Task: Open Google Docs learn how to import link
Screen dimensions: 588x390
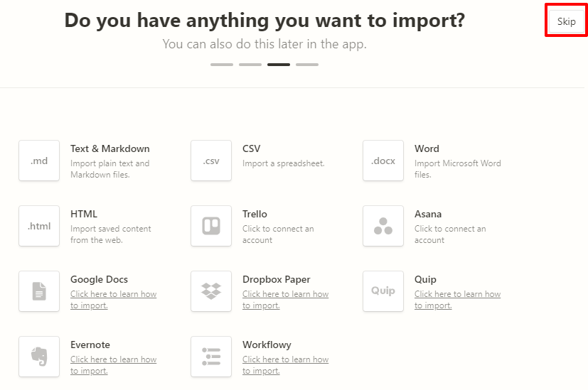Action: pyautogui.click(x=113, y=300)
